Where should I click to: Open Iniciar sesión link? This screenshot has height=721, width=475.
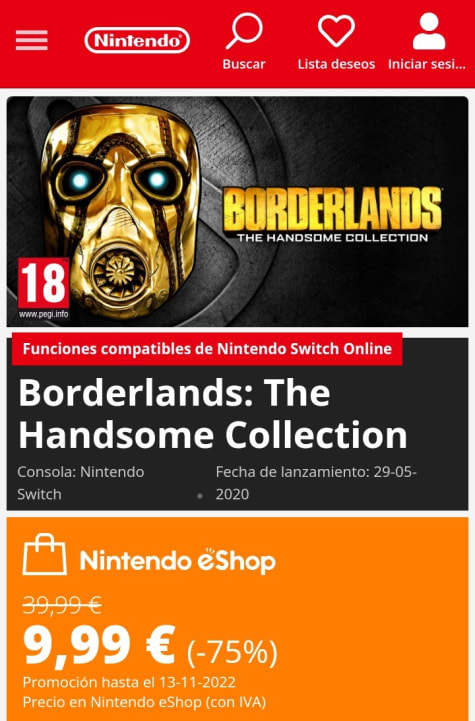pyautogui.click(x=427, y=64)
